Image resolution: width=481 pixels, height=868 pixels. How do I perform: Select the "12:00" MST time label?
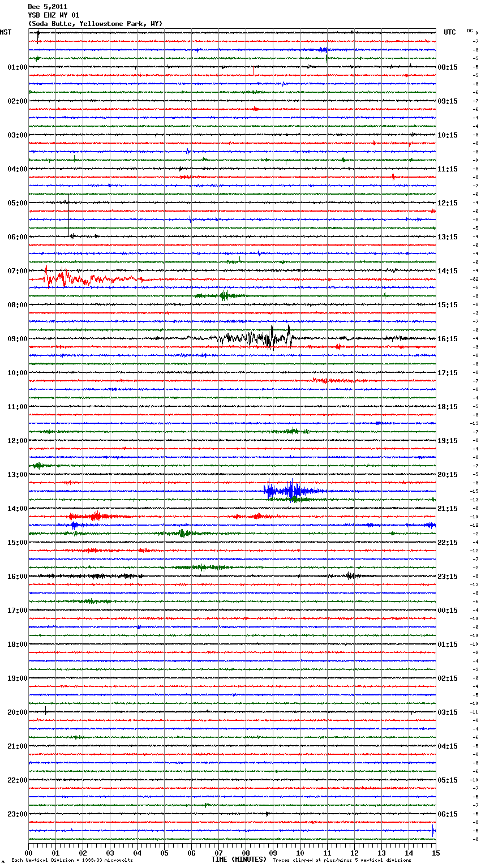[x=18, y=441]
